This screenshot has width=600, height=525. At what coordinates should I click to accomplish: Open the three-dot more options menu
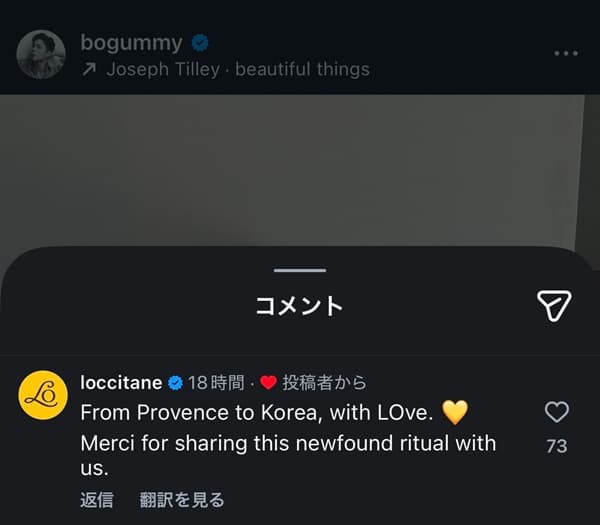click(x=566, y=53)
